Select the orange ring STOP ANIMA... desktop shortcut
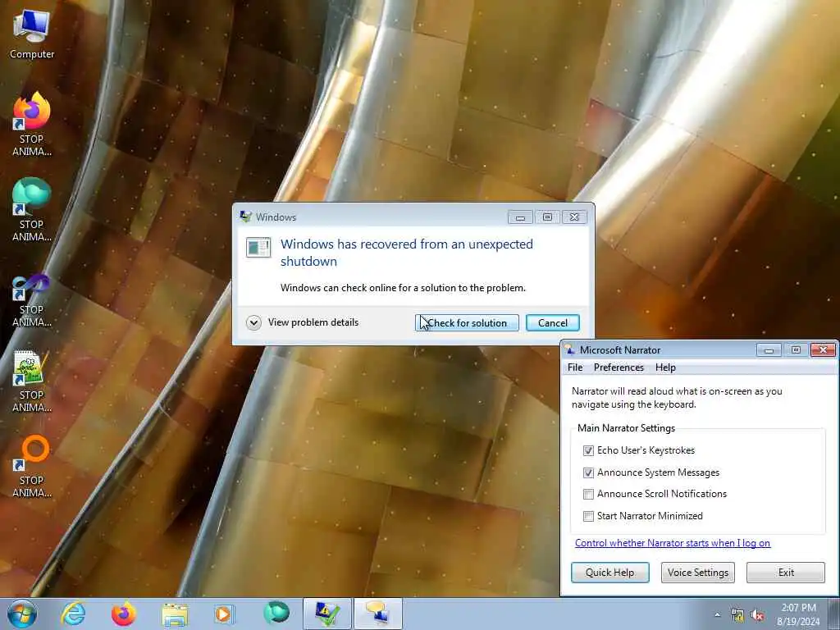Image resolution: width=840 pixels, height=630 pixels. (x=32, y=467)
